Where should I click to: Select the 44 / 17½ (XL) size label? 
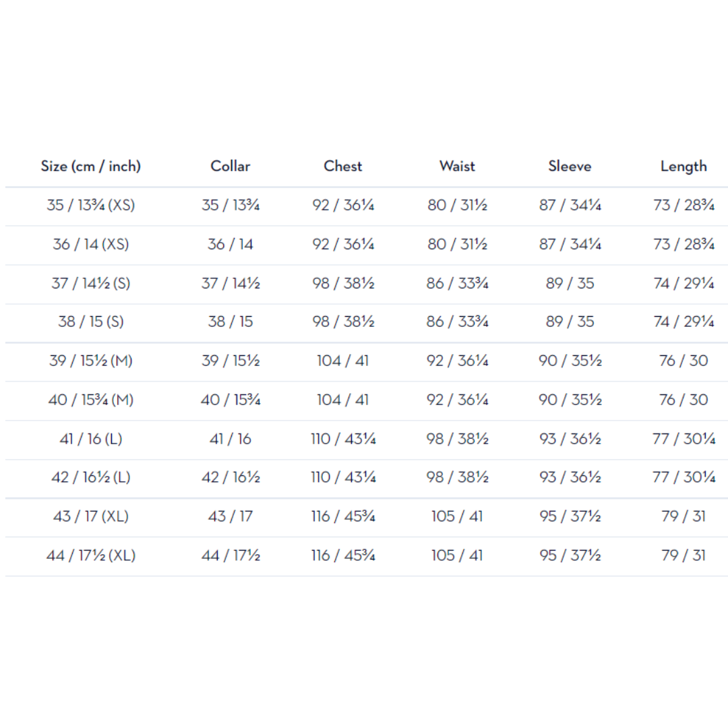point(91,555)
